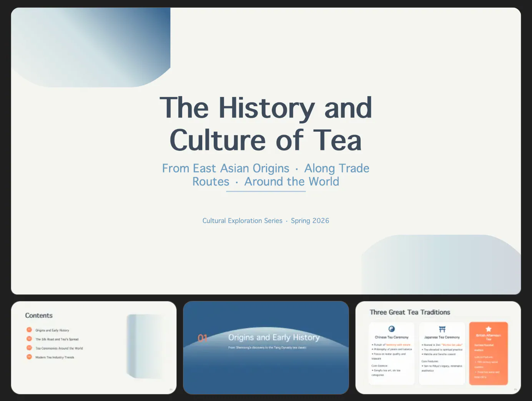
Task: Click the 01 bullet beside Origins and Early History
Action: coord(29,330)
